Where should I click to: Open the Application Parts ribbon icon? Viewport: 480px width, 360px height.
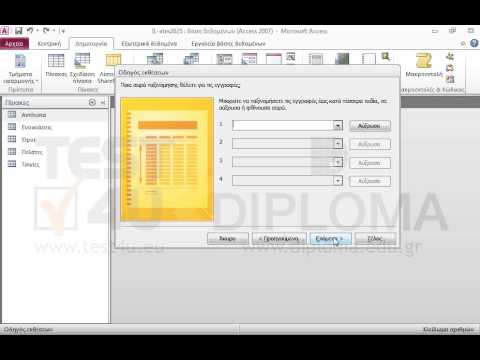click(20, 69)
